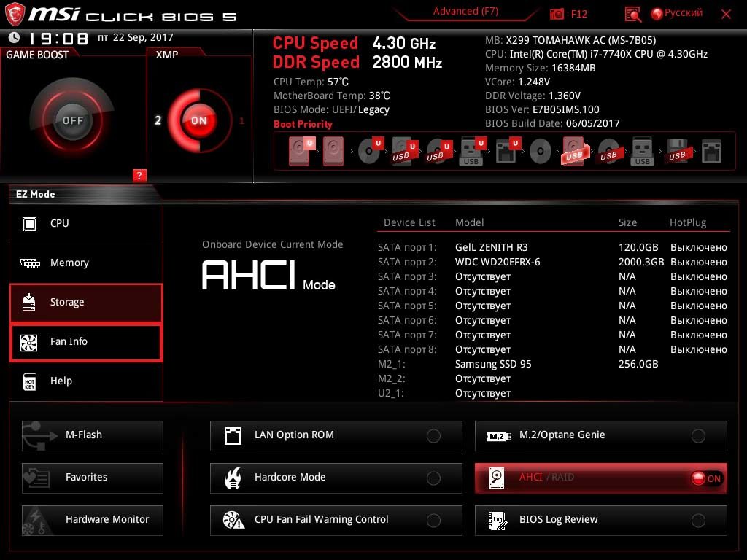The height and width of the screenshot is (560, 747).
Task: Click HotPlug value for SATA порт 2
Action: pos(698,262)
